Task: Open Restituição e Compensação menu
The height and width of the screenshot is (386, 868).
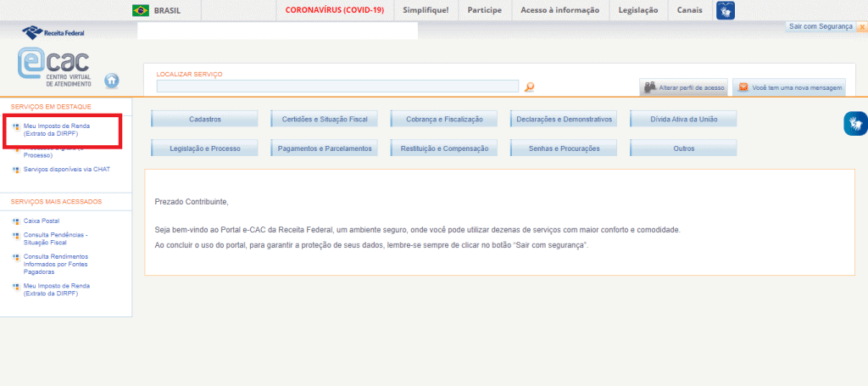Action: click(x=444, y=148)
